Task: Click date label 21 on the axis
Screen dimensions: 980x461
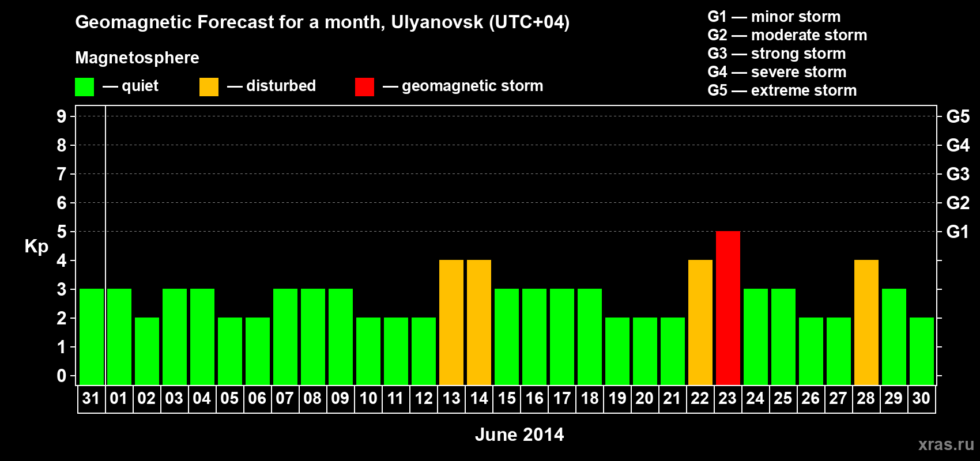Action: (x=672, y=398)
